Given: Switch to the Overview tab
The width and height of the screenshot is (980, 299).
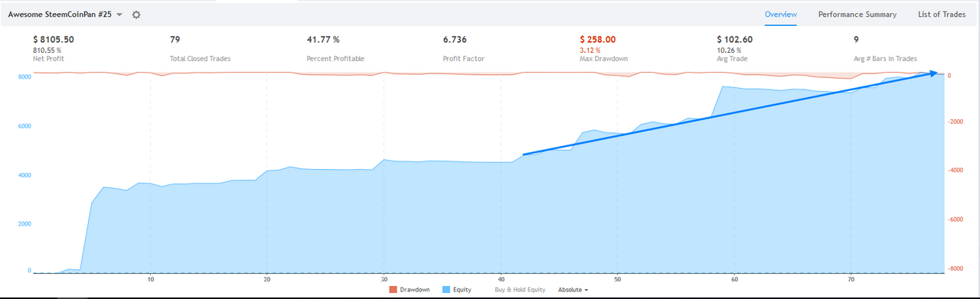Looking at the screenshot, I should (781, 15).
